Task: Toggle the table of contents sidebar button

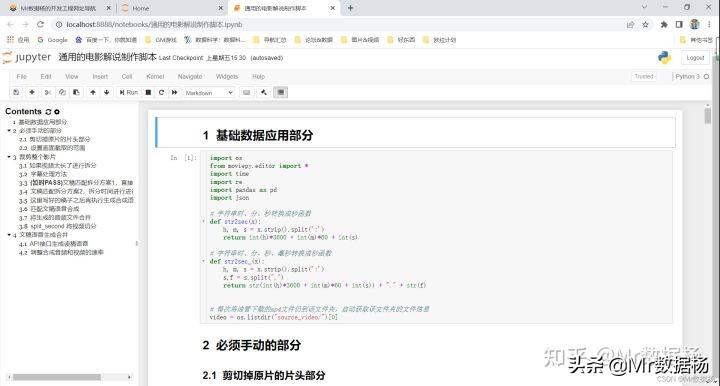Action: (x=281, y=92)
